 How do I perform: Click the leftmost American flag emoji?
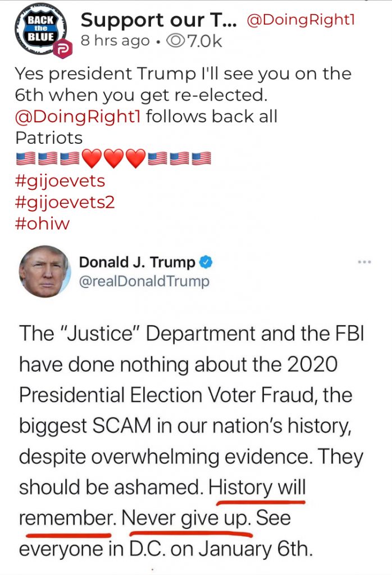point(25,159)
